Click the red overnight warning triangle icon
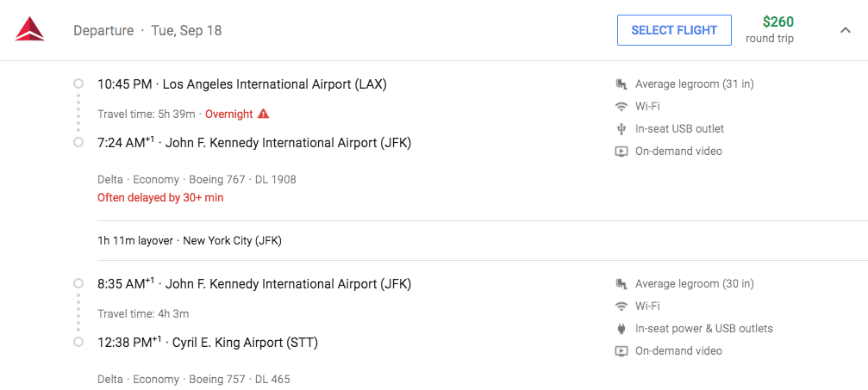Image resolution: width=868 pixels, height=390 pixels. coord(264,114)
